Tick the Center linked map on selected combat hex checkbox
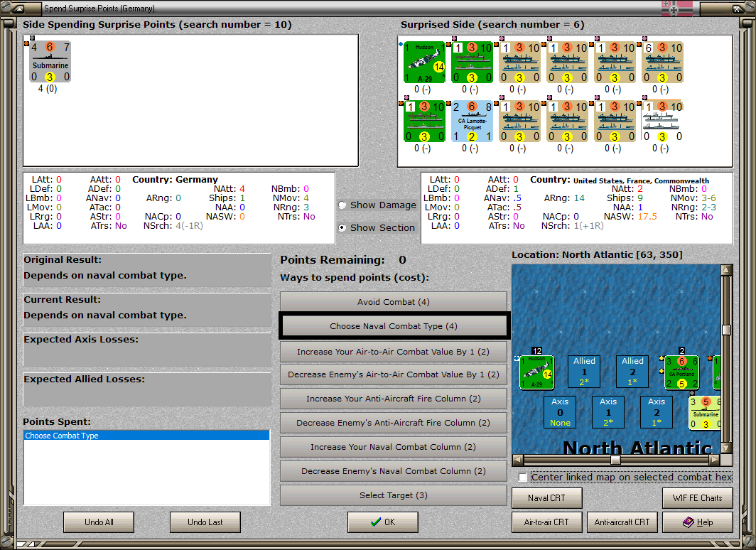 (x=523, y=478)
